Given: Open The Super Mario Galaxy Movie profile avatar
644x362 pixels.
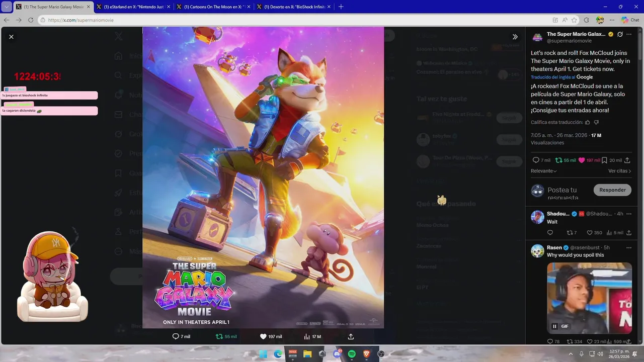Looking at the screenshot, I should 537,37.
